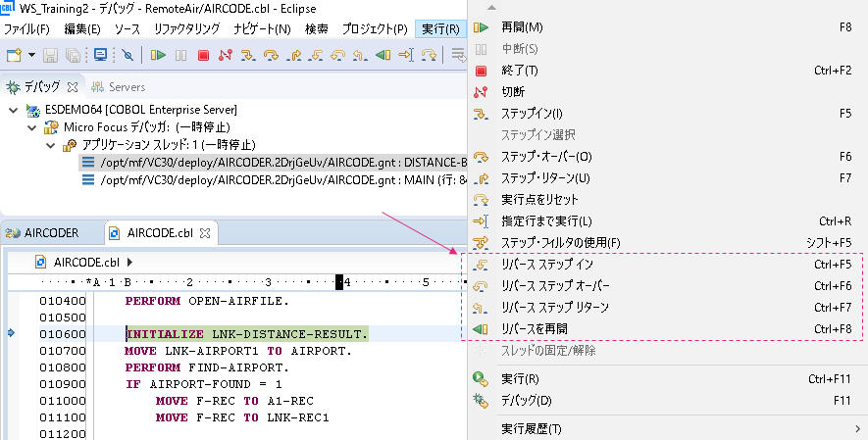Choose 実行点をリセット menu entry
Image resolution: width=868 pixels, height=440 pixels.
click(x=668, y=200)
